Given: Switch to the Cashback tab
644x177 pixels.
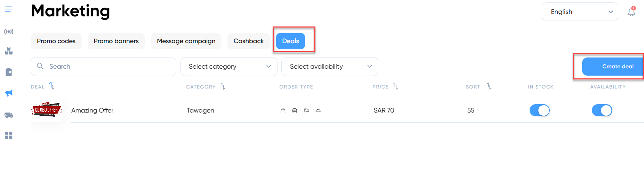Looking at the screenshot, I should [249, 41].
